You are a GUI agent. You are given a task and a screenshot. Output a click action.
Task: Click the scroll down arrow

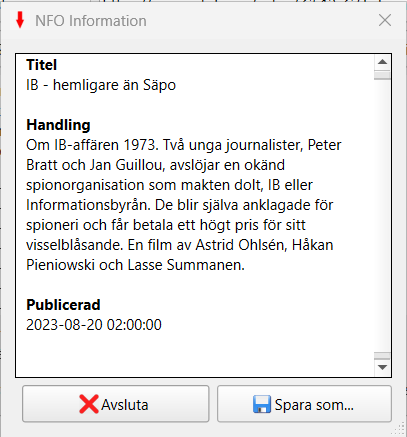[x=382, y=368]
